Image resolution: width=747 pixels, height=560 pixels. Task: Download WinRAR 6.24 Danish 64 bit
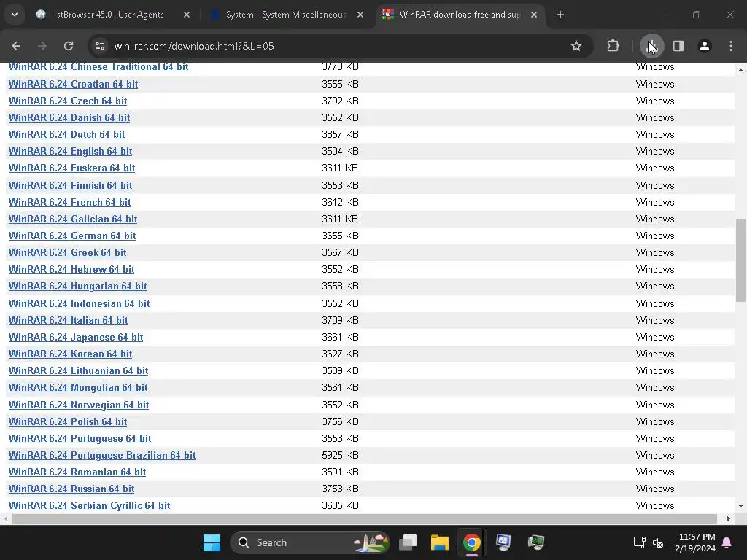click(69, 117)
